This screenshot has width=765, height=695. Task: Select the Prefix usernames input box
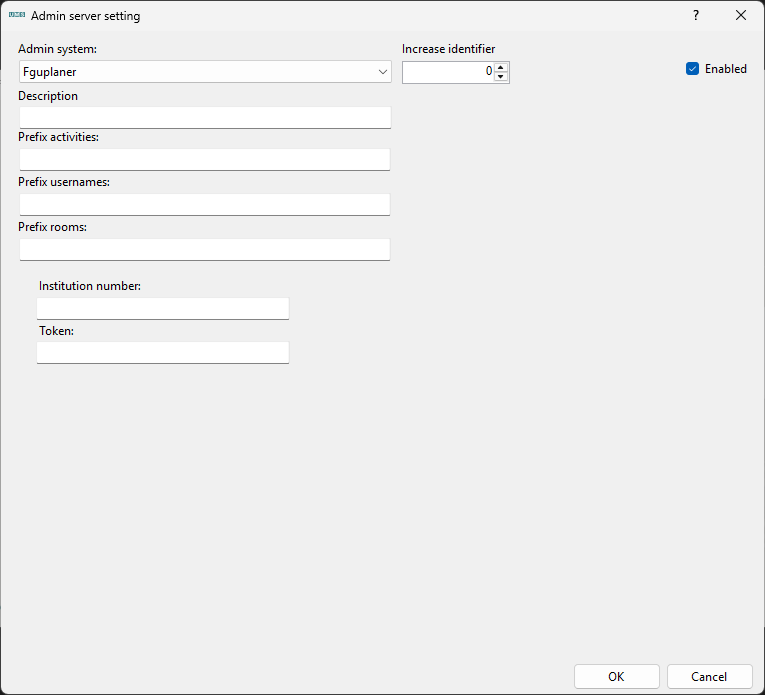pos(204,204)
